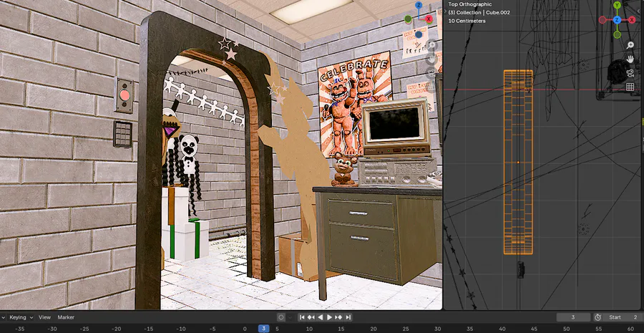
Task: Click the blue playhead marker at frame 3
Action: [263, 329]
